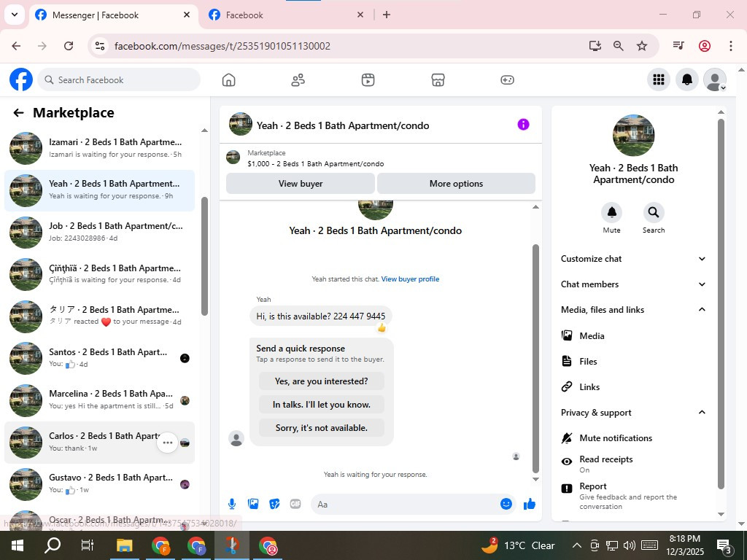Open the Gaming controller icon
This screenshot has width=747, height=560.
coord(508,80)
